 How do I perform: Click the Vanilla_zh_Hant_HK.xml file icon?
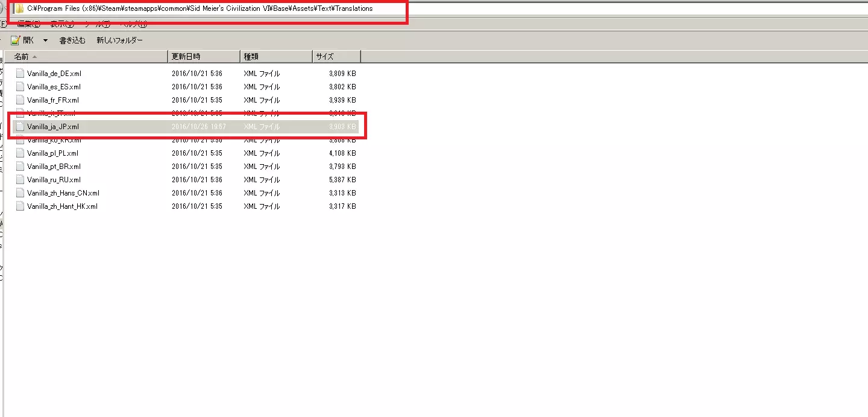pyautogui.click(x=20, y=206)
